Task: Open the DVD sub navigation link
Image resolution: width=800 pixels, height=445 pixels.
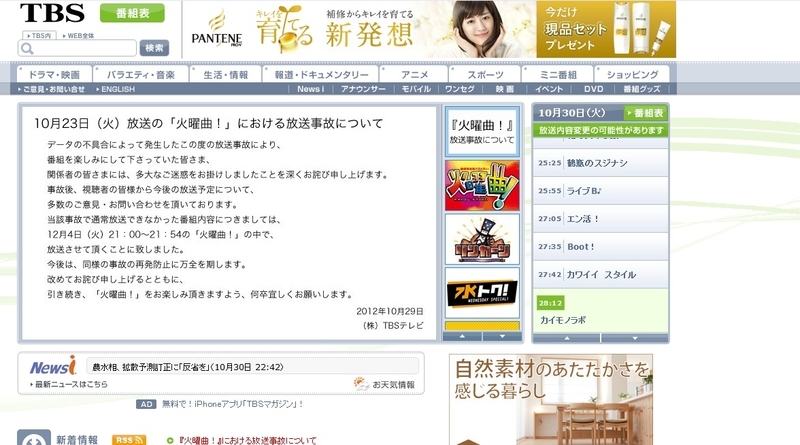Action: pos(593,89)
